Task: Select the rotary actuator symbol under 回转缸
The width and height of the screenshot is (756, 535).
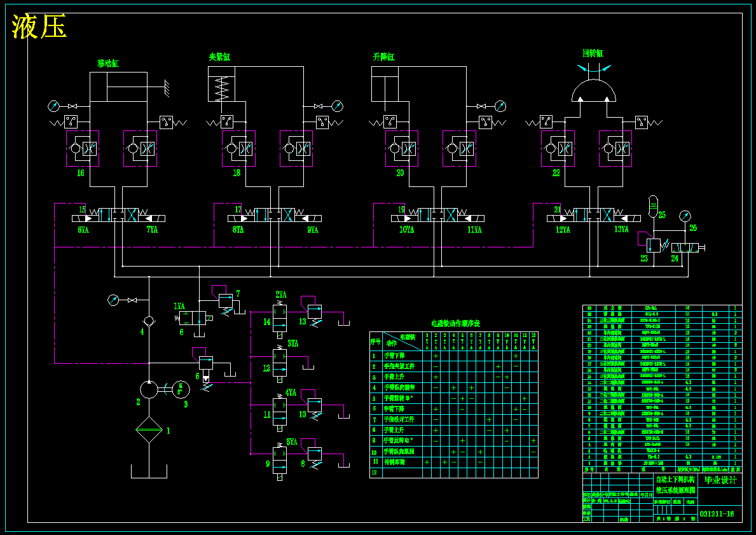Action: [x=593, y=91]
